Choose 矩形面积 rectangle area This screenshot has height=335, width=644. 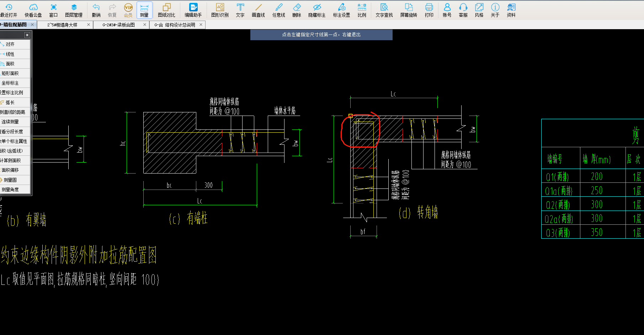click(x=15, y=73)
